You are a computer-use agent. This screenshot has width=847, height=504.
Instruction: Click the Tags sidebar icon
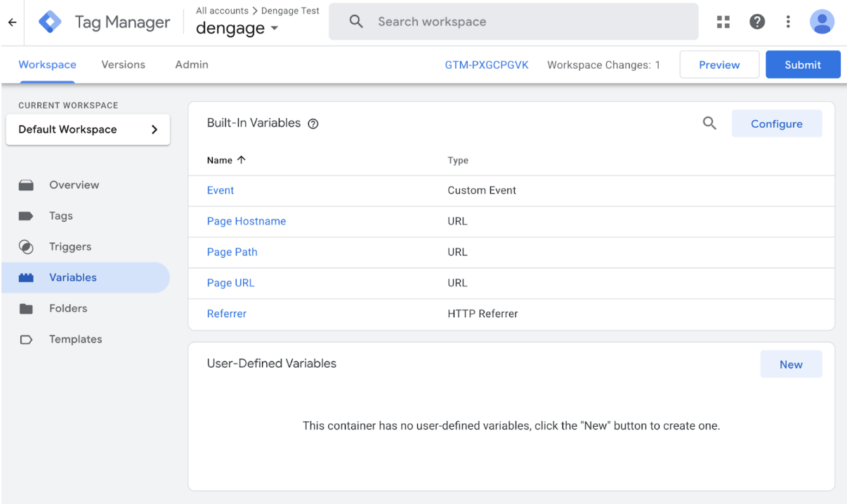[x=26, y=216]
